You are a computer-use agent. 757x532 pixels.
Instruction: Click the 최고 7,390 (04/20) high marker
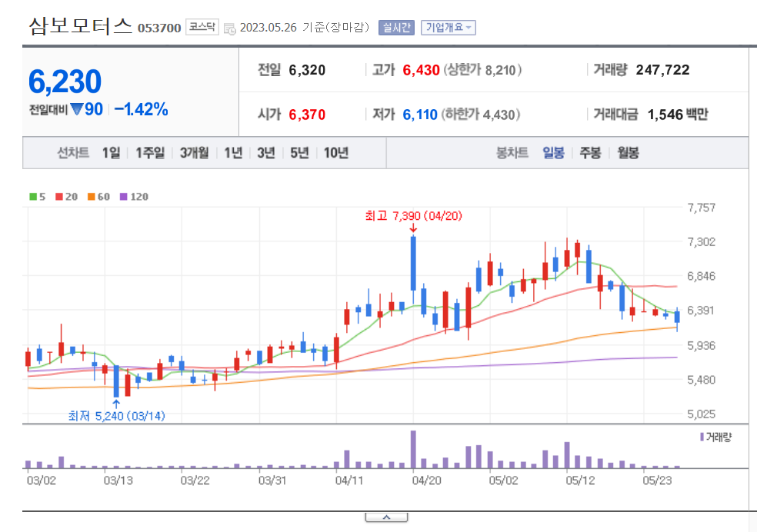coord(413,215)
